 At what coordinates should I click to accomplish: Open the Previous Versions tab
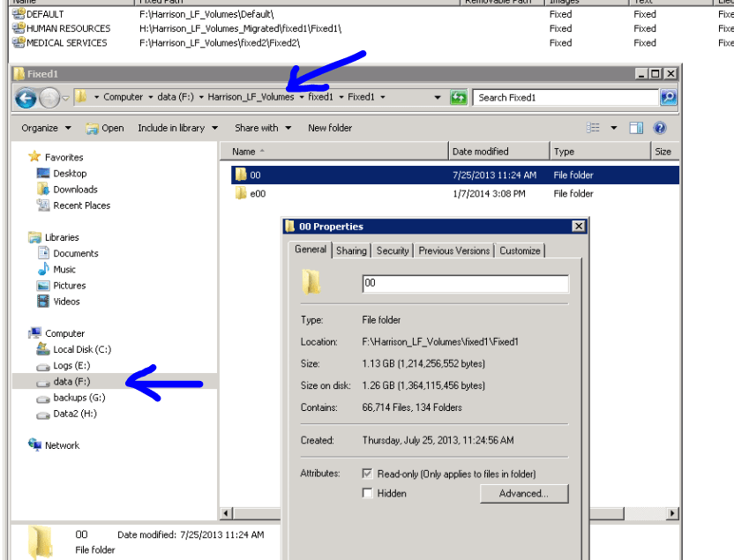click(453, 250)
